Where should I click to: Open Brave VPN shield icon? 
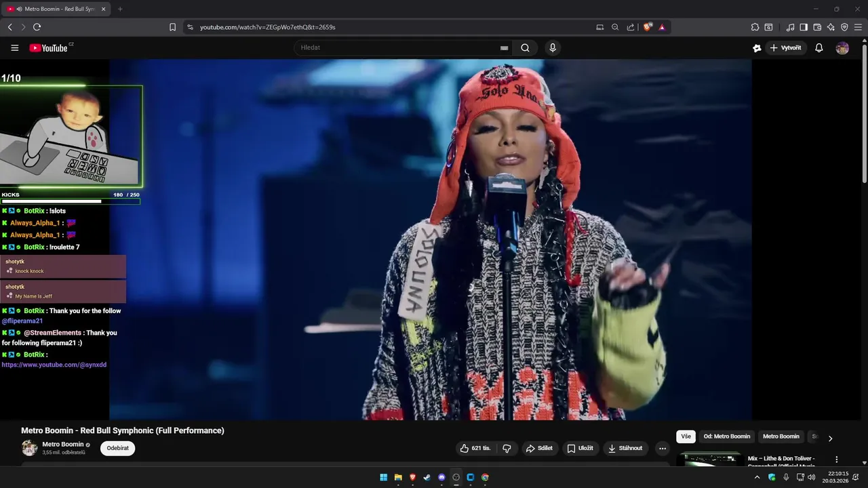844,27
